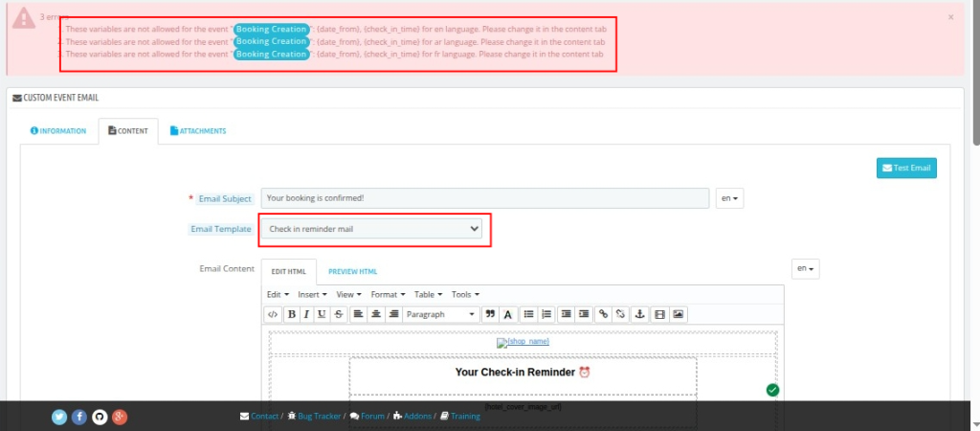Apply italic formatting in editor toolbar
This screenshot has height=431, width=980.
306,314
